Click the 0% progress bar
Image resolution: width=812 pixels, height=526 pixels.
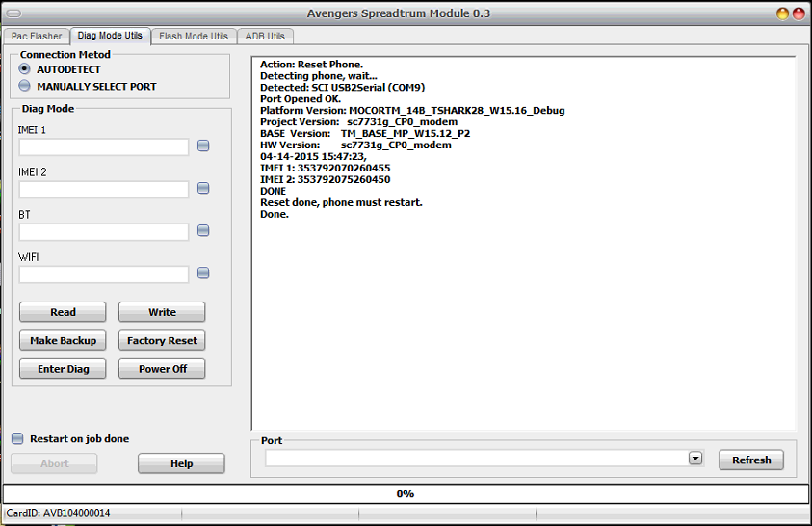point(406,494)
